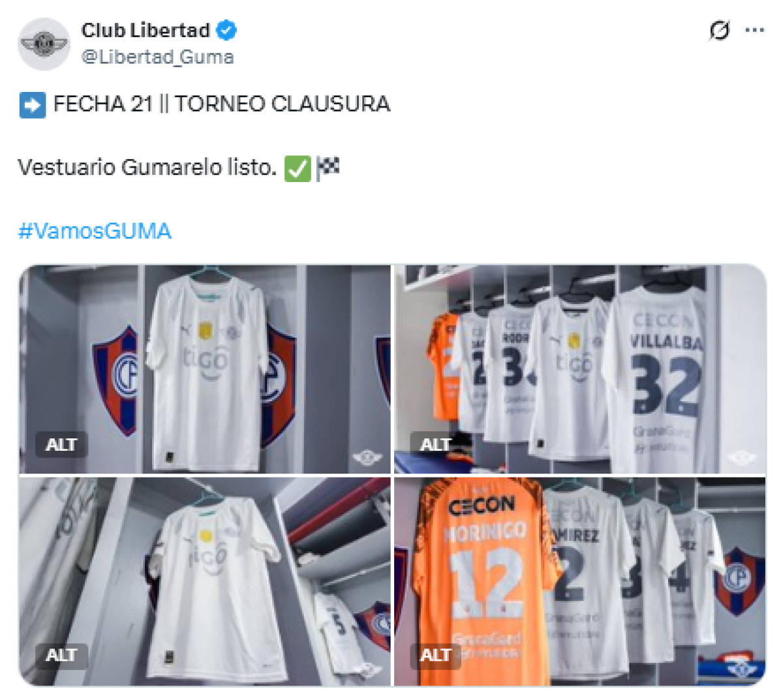Image resolution: width=783 pixels, height=700 pixels.
Task: Click the Grok slashed-circle icon
Action: click(719, 30)
